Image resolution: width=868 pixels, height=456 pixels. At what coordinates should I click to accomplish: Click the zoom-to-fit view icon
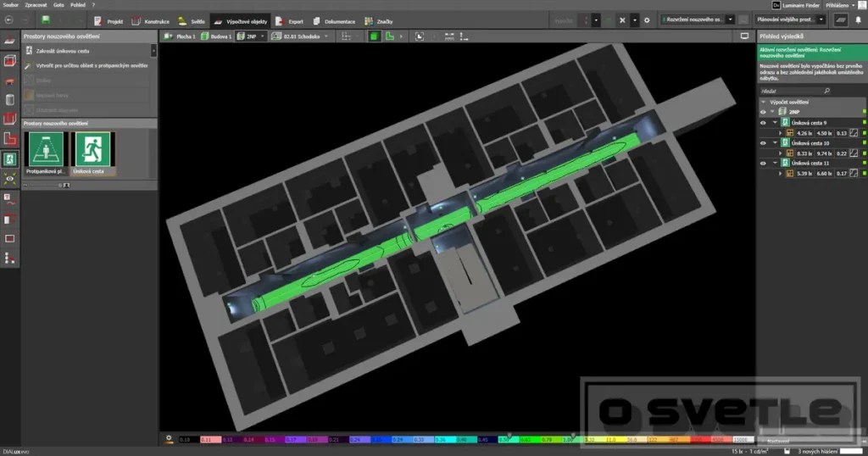click(420, 36)
